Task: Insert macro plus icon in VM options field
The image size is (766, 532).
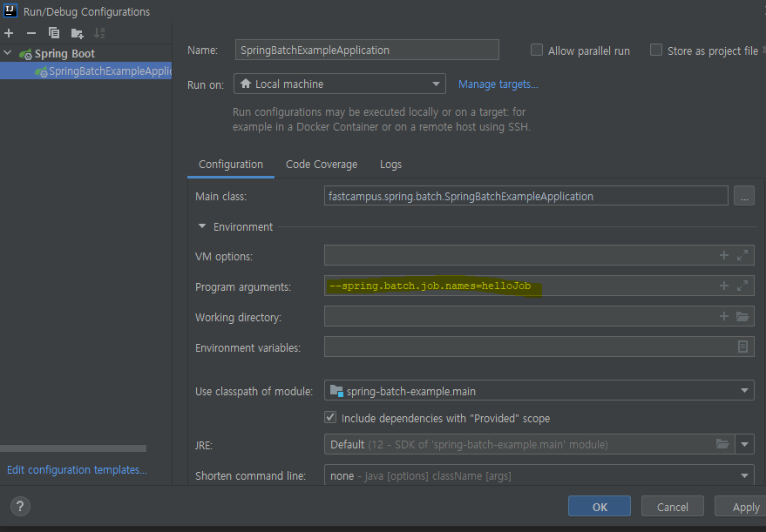Action: 724,255
